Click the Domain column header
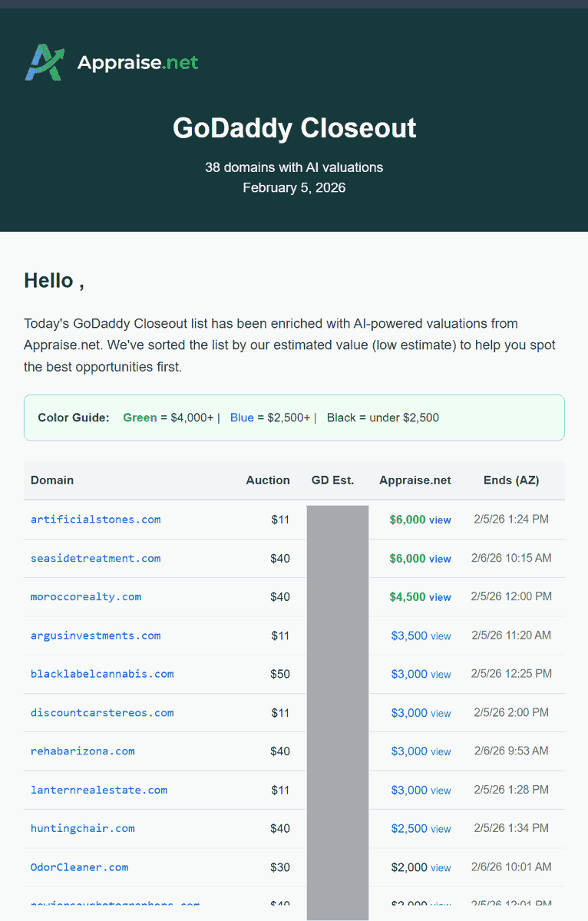Screen dimensions: 588x921 coord(52,480)
